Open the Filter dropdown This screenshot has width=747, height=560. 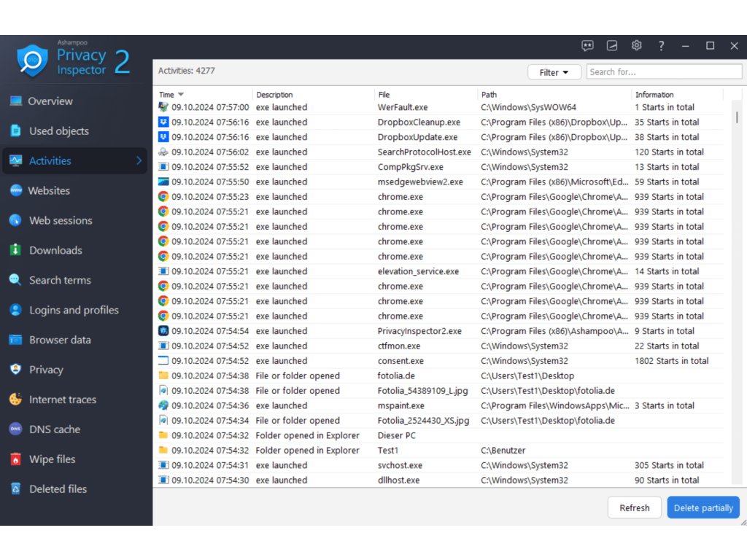coord(554,72)
